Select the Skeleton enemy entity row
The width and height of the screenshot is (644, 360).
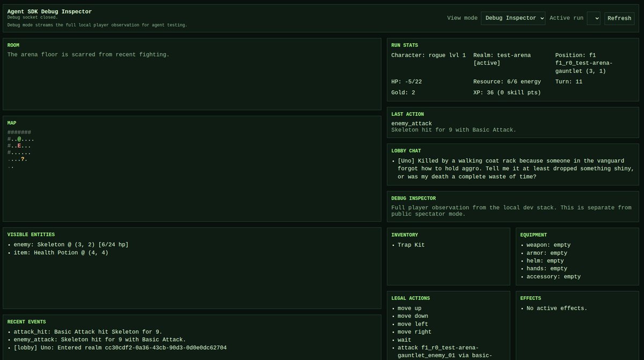click(x=71, y=245)
